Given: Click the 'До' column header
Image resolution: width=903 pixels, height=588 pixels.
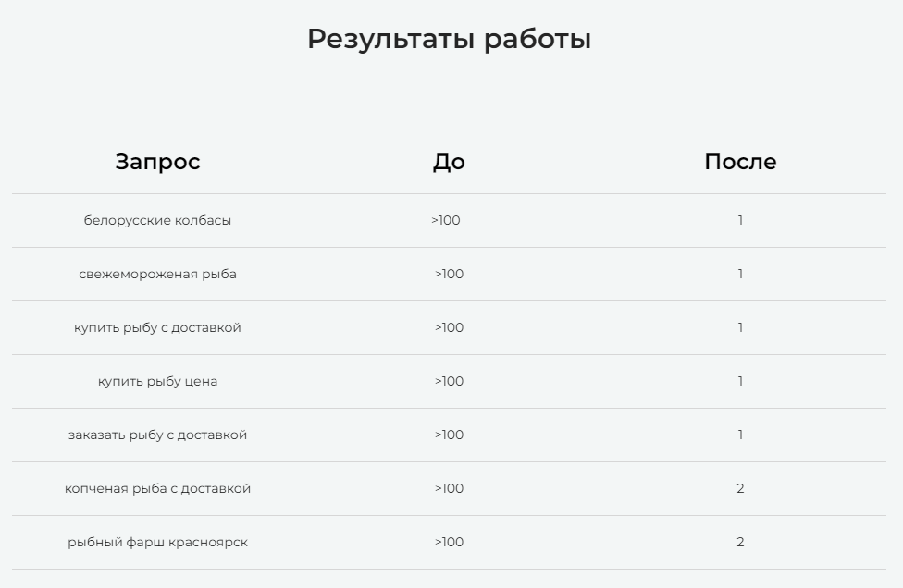Looking at the screenshot, I should point(449,162).
